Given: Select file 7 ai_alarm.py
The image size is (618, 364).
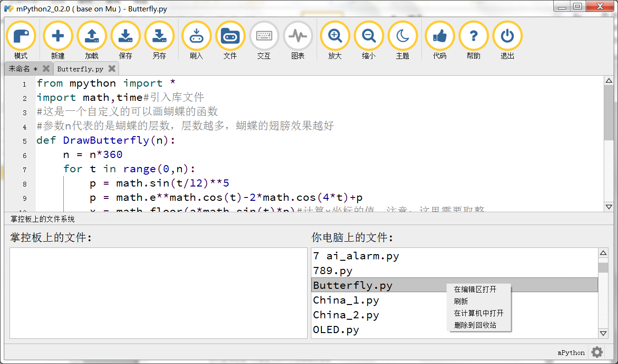Looking at the screenshot, I should click(455, 256).
